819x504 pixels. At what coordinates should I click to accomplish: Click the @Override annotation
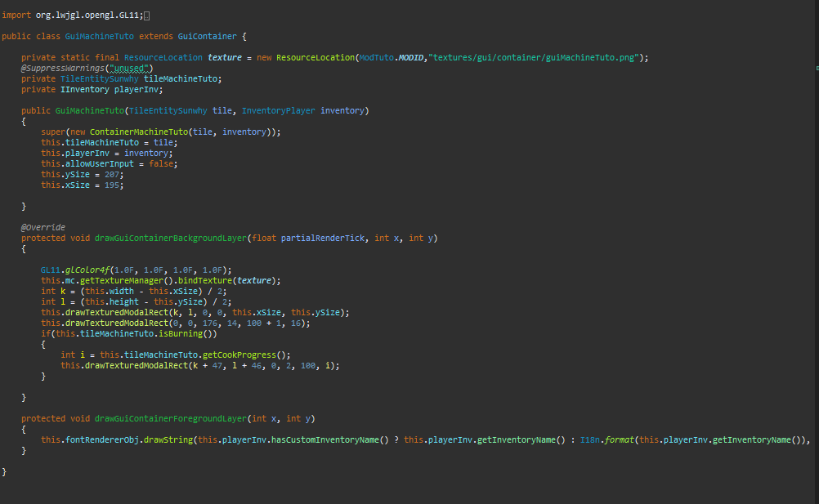coord(43,227)
